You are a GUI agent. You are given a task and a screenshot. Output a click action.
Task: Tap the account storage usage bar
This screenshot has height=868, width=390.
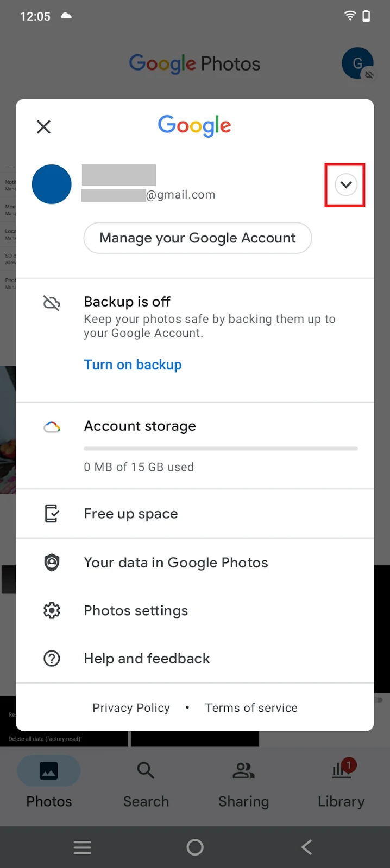click(221, 449)
